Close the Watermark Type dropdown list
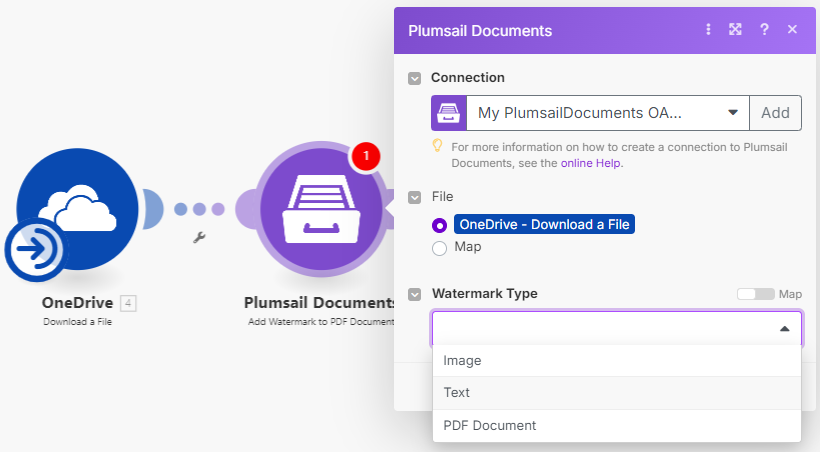The image size is (820, 452). (784, 329)
